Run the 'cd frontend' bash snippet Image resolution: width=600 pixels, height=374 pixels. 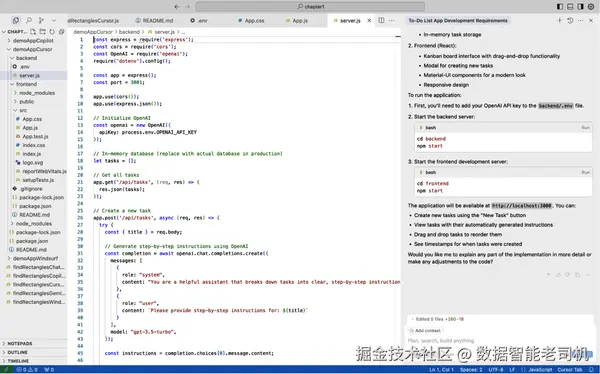tap(585, 172)
